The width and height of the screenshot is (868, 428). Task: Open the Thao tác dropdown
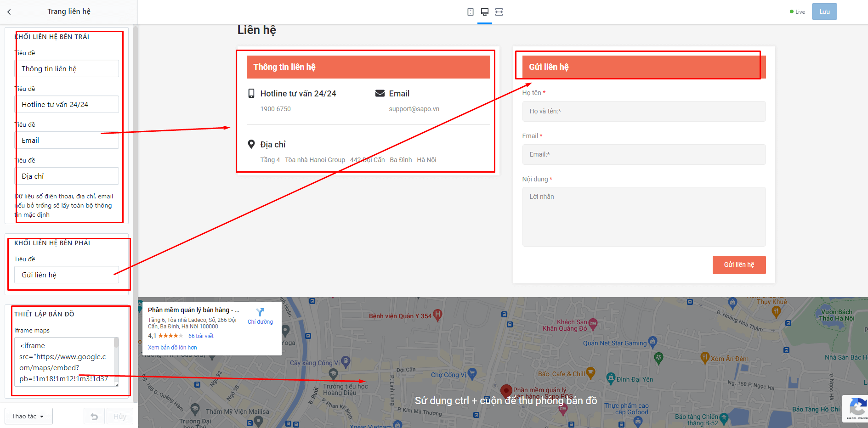click(x=28, y=417)
